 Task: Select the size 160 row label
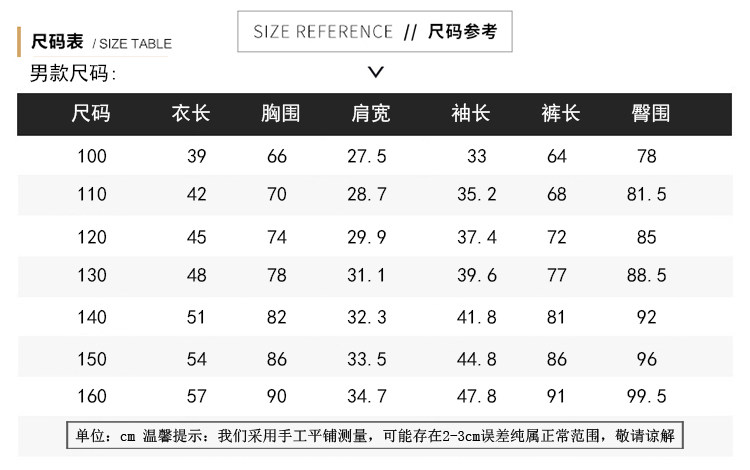point(91,396)
